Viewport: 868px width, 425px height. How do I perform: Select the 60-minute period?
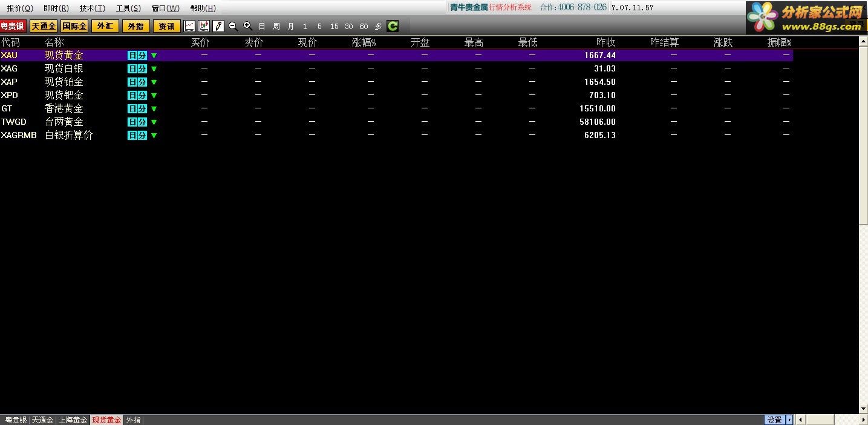point(364,27)
